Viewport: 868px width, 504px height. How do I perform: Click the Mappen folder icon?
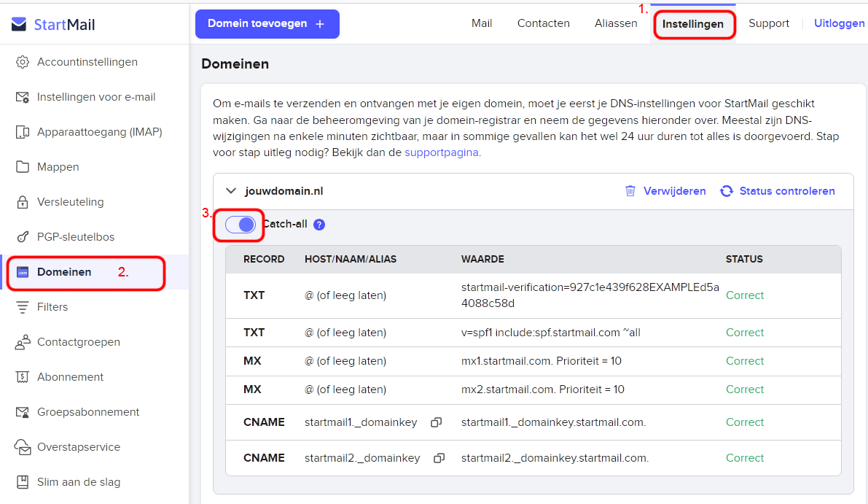tap(22, 167)
